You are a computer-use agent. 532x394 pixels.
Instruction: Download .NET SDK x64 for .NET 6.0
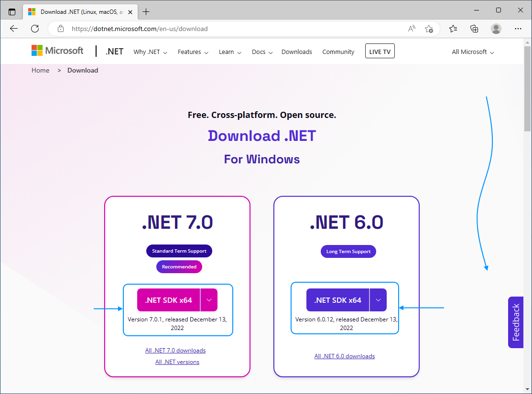coord(337,300)
